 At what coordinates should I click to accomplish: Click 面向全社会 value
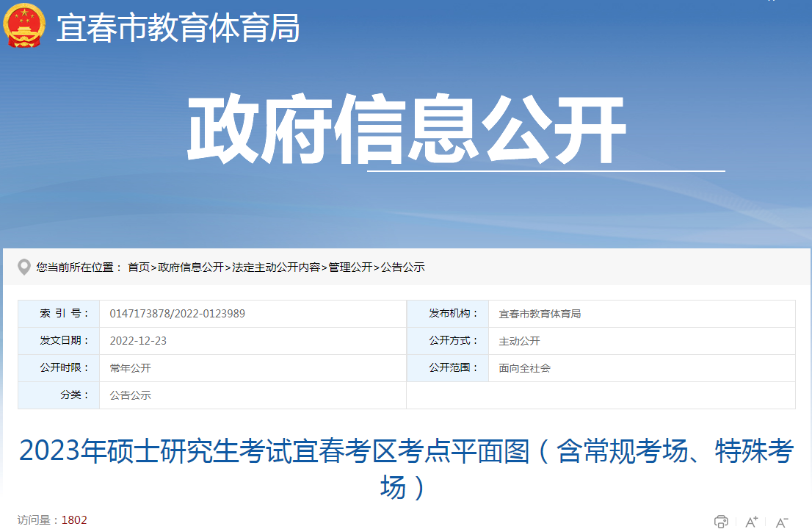coord(525,368)
